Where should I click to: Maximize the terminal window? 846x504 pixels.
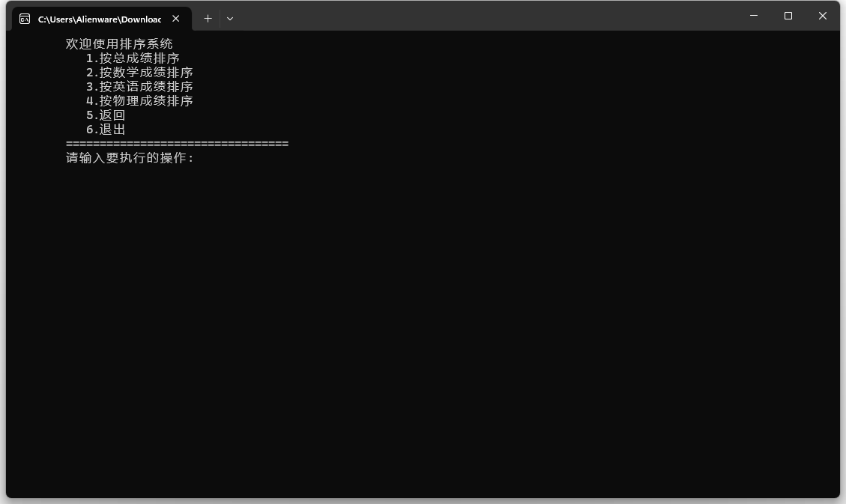point(788,16)
